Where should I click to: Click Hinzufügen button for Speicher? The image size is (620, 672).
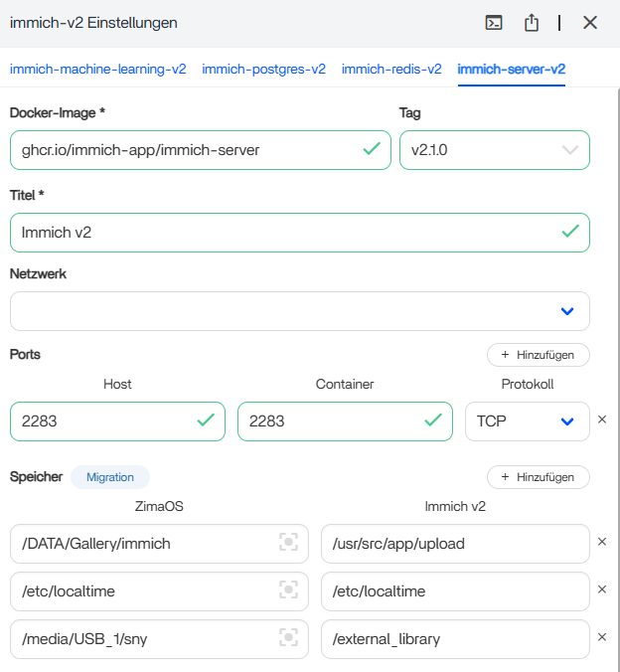coord(538,477)
